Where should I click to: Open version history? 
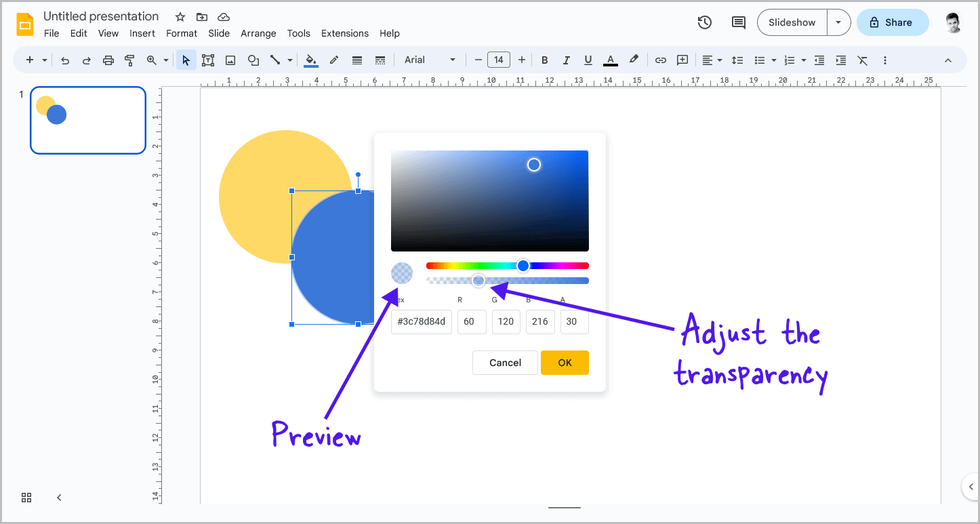coord(704,22)
